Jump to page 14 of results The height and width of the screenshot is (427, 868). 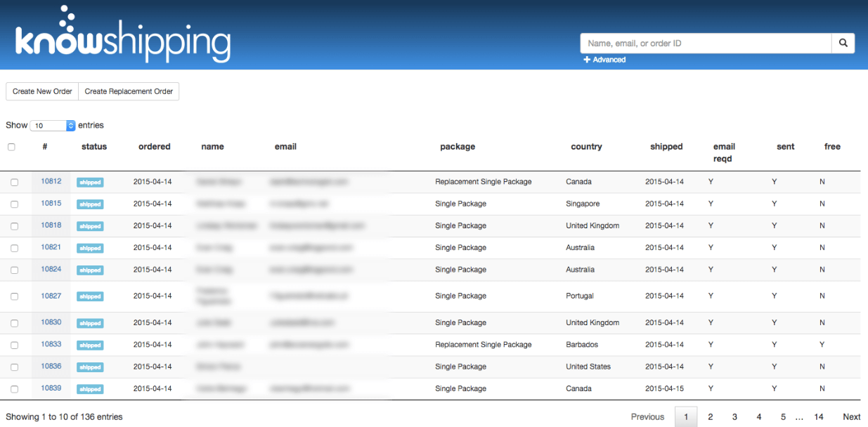pyautogui.click(x=819, y=416)
